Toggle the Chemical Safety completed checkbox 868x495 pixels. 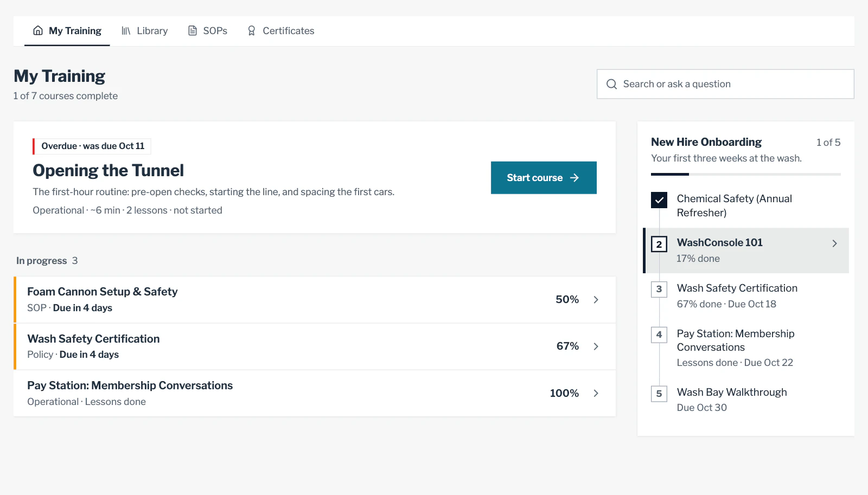(x=659, y=200)
